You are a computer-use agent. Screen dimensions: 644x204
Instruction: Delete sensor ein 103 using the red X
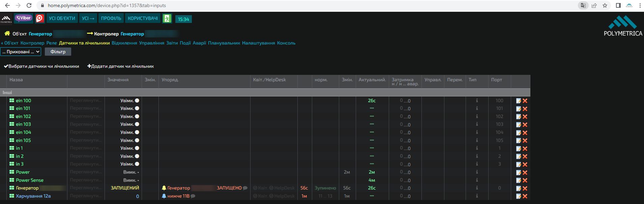pyautogui.click(x=525, y=124)
